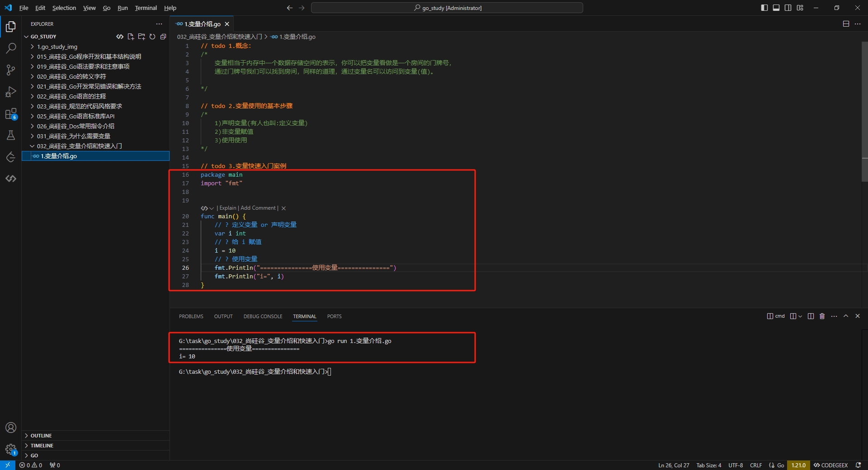
Task: Maximize the terminal panel size
Action: pos(846,316)
